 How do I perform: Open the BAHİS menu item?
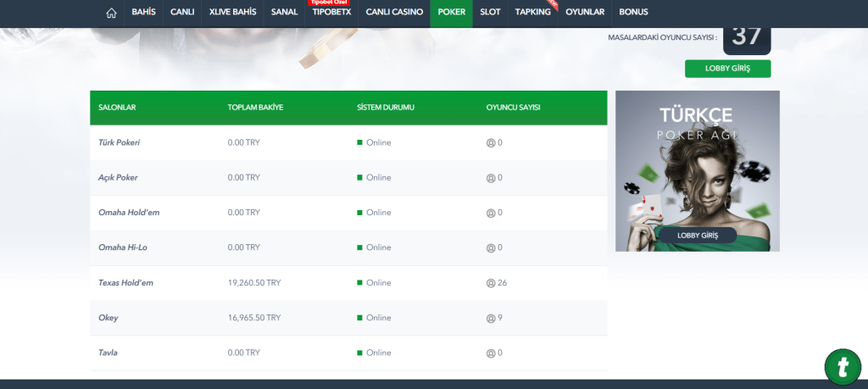pos(143,13)
